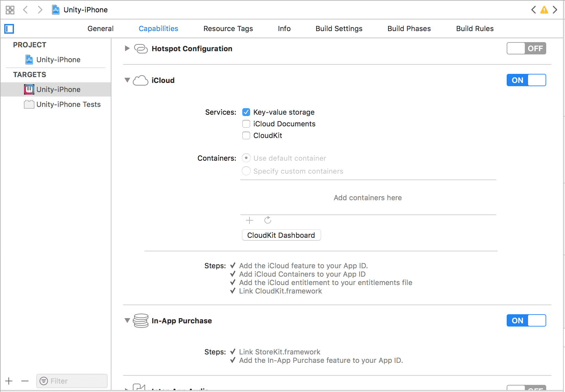565x392 pixels.
Task: Remove selected target with minus button
Action: click(25, 381)
